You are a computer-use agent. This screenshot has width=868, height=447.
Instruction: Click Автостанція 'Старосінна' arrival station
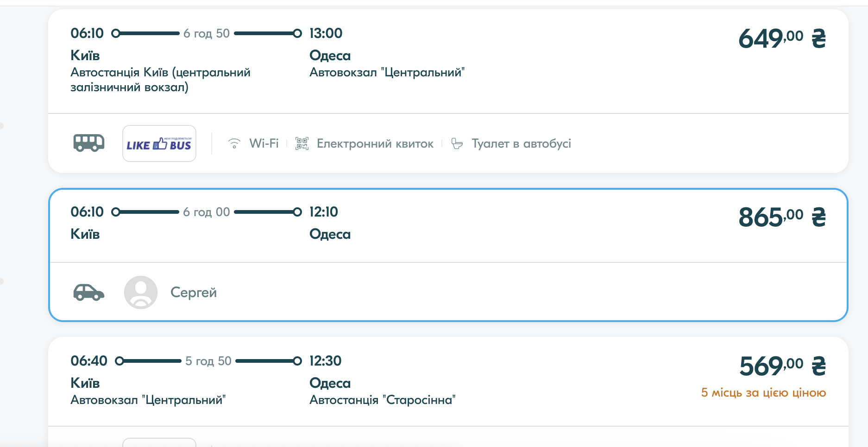(382, 400)
